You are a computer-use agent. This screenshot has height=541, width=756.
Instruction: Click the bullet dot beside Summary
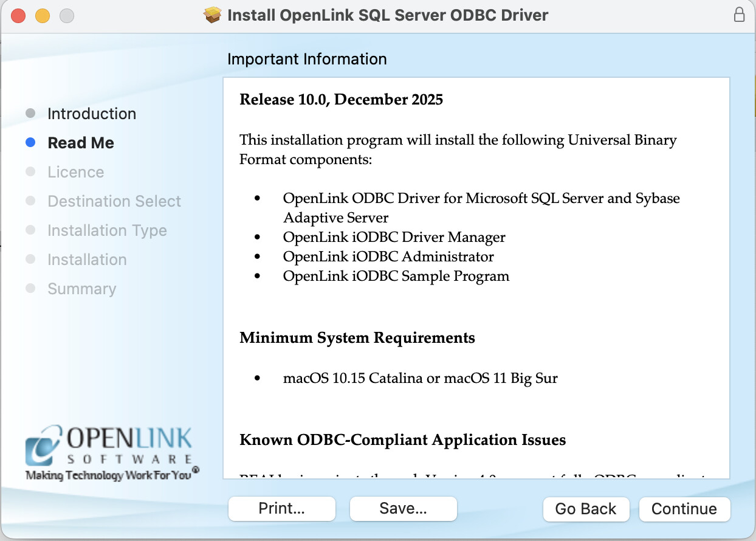30,289
